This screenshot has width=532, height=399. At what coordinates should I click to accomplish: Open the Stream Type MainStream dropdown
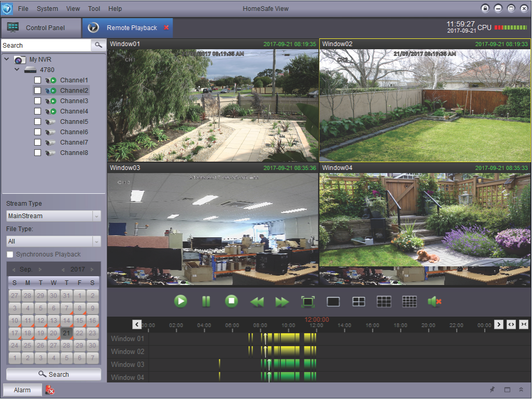[53, 216]
